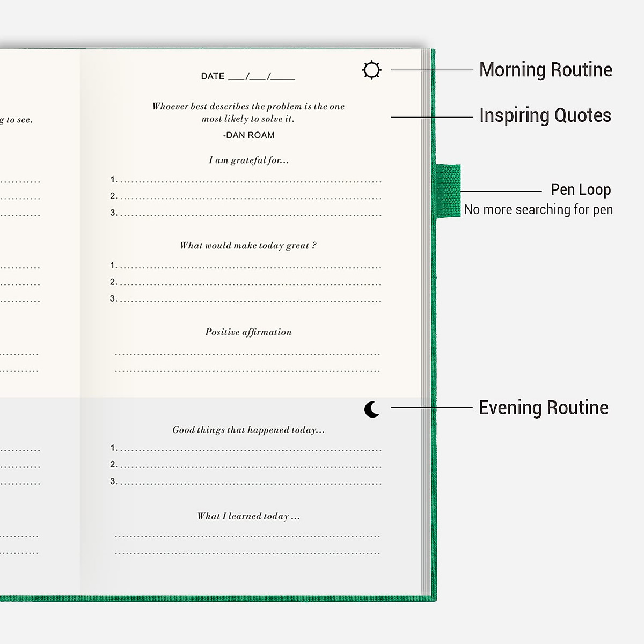
Task: Select the Inspiring Quotes label
Action: coord(545,115)
